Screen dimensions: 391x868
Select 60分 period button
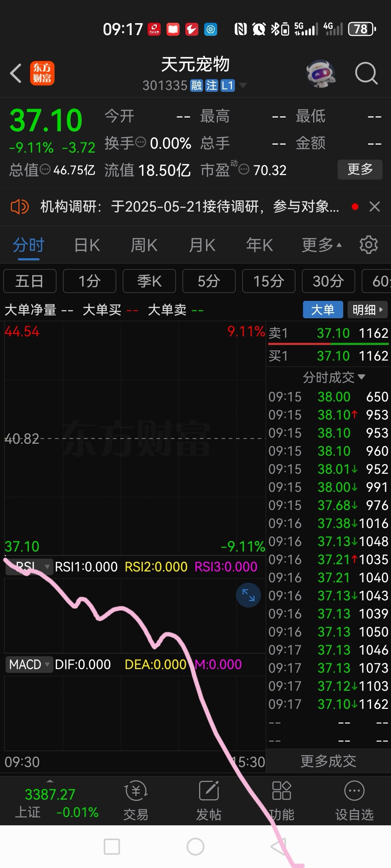(377, 281)
